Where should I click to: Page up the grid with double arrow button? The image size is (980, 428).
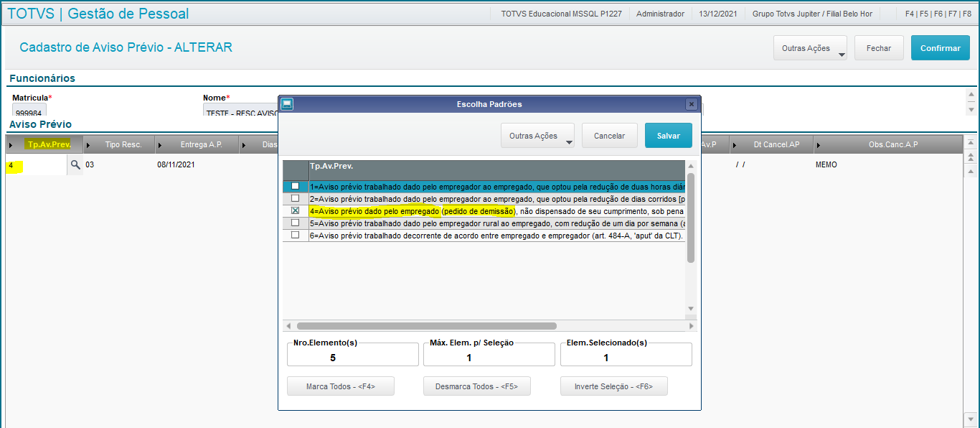pos(971,156)
